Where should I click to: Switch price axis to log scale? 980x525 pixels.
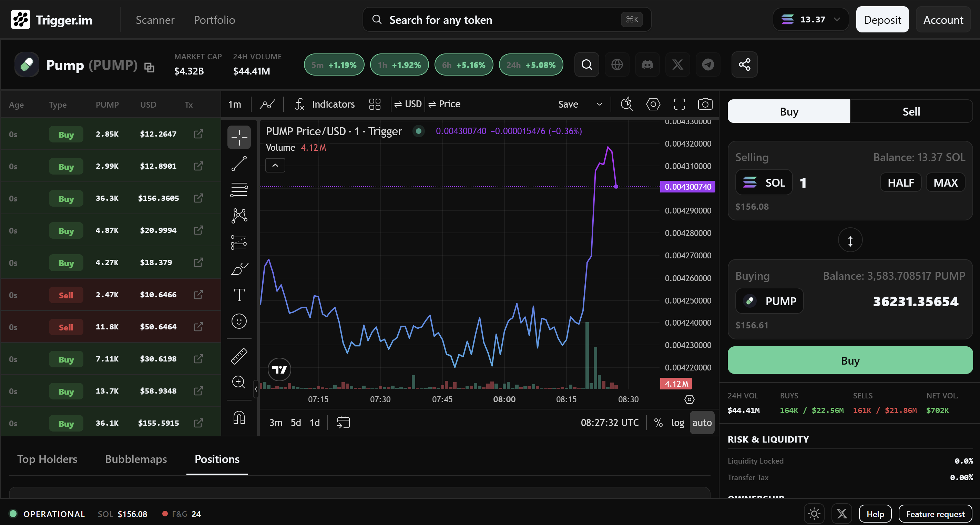[x=678, y=422]
